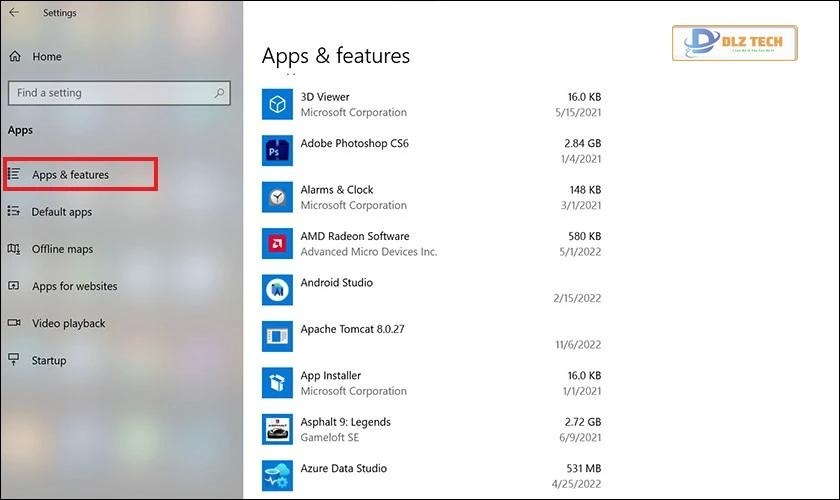Image resolution: width=840 pixels, height=500 pixels.
Task: Click the 2.72 GB size value
Action: [x=583, y=422]
